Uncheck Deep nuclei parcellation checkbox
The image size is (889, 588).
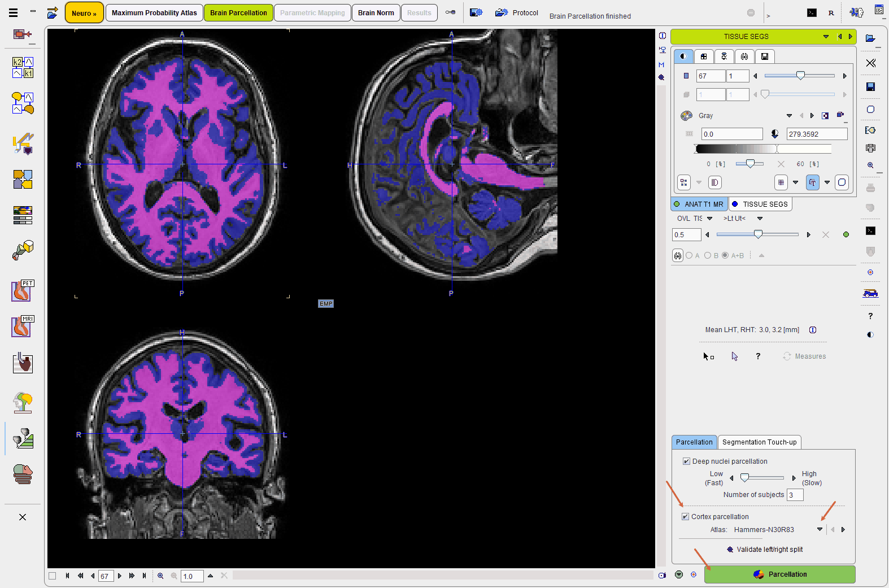coord(686,461)
